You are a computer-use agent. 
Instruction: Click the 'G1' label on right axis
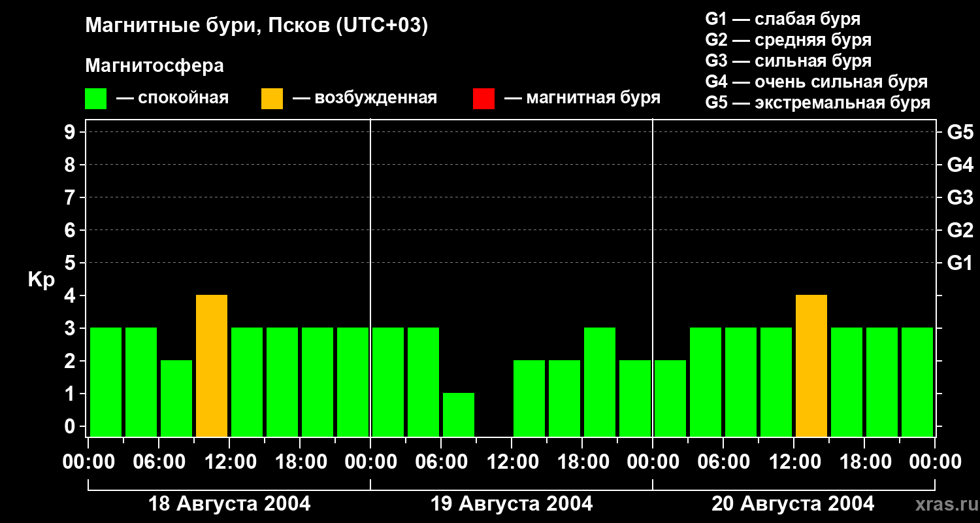tap(960, 263)
